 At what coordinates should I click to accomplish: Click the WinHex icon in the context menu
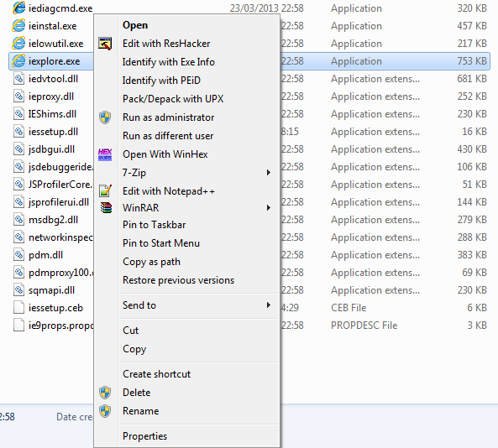click(105, 154)
